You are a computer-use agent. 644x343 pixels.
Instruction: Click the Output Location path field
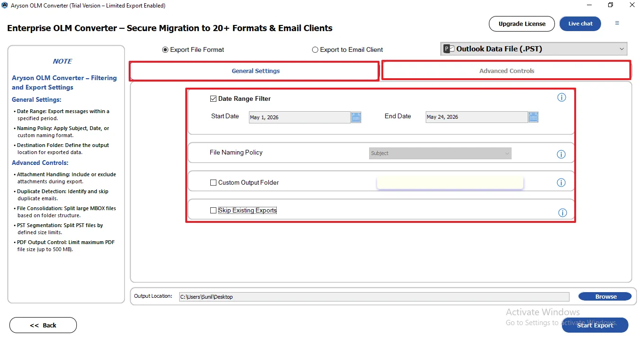[x=374, y=297]
